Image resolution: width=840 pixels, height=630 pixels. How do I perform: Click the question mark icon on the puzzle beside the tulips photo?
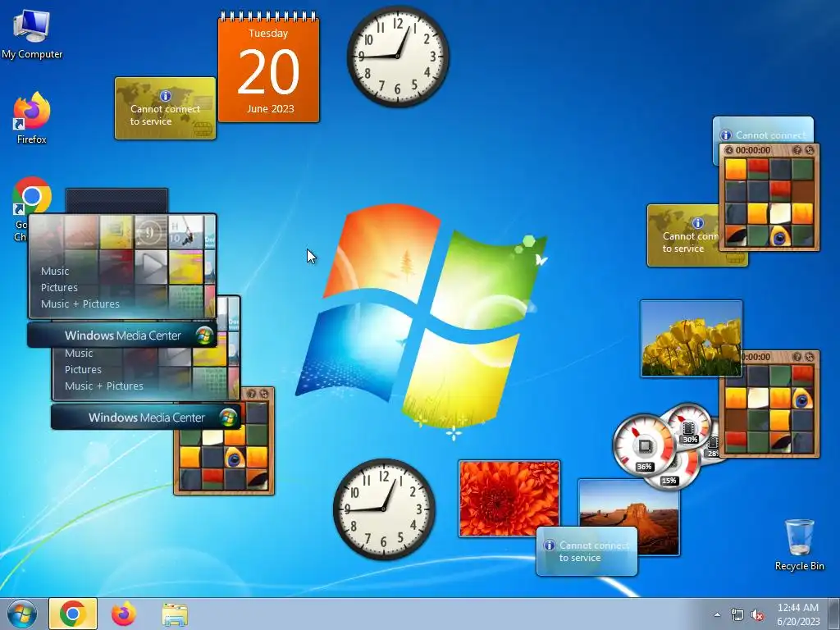click(x=797, y=357)
